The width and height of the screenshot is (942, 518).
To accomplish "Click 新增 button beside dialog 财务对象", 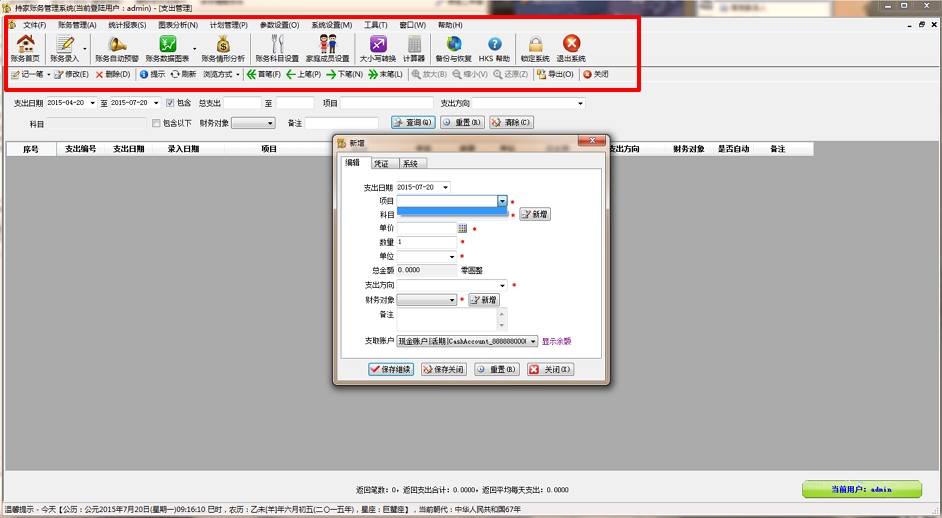I will 484,299.
